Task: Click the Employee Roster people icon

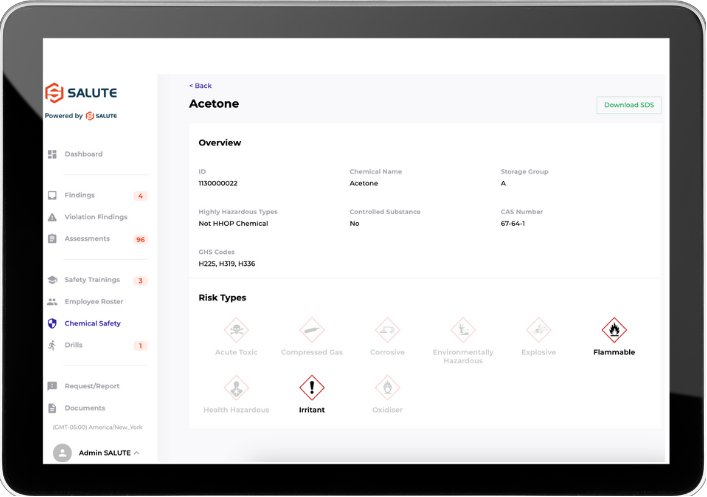Action: [x=52, y=301]
